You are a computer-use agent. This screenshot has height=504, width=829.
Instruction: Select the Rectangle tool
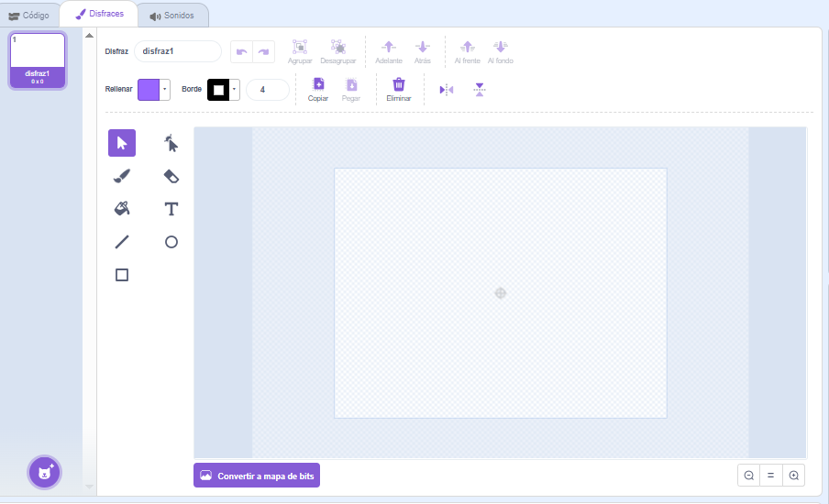point(122,275)
